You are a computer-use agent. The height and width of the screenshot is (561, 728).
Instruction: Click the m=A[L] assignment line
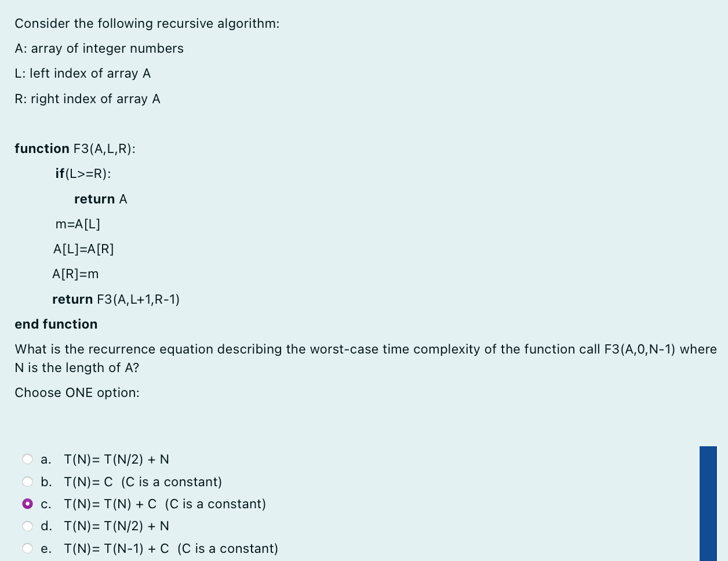(78, 224)
